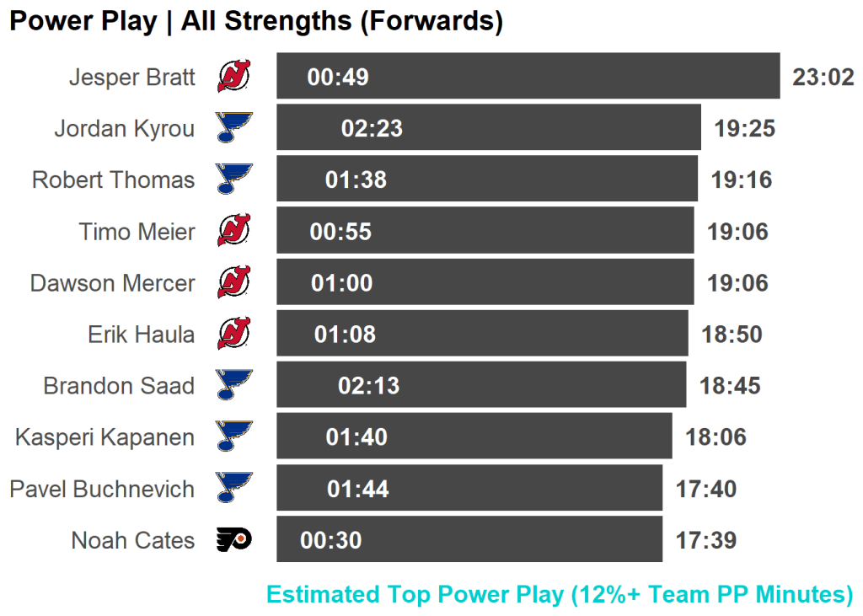Click the Kasperi Kapanen player name
This screenshot has width=863, height=616.
click(x=105, y=437)
